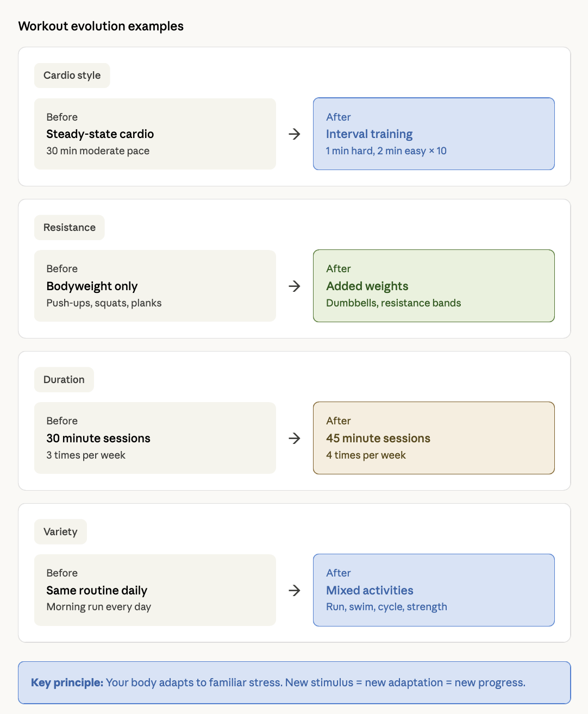Open the Steady-state cardio before card
This screenshot has height=714, width=588.
(155, 134)
